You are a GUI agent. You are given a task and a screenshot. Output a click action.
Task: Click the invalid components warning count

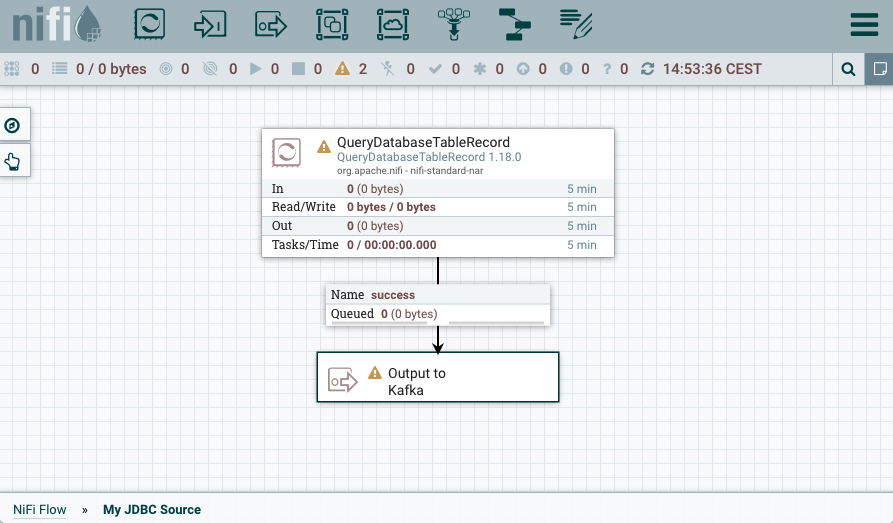[352, 69]
